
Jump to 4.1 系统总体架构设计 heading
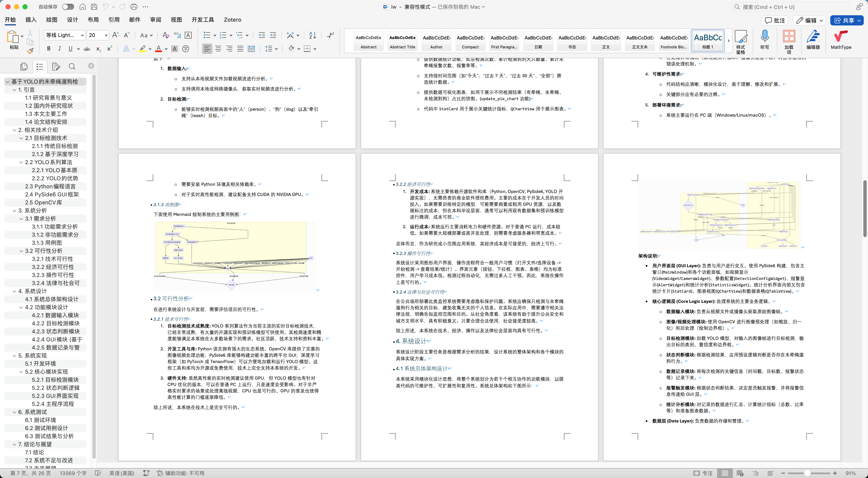tap(51, 299)
